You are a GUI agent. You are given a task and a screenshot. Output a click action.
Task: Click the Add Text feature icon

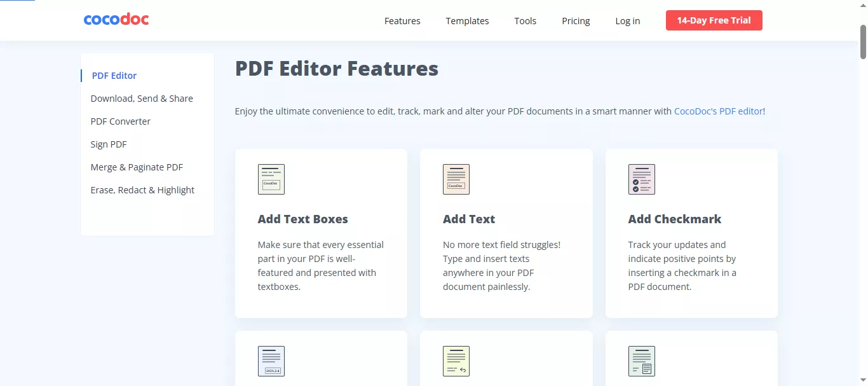tap(456, 179)
